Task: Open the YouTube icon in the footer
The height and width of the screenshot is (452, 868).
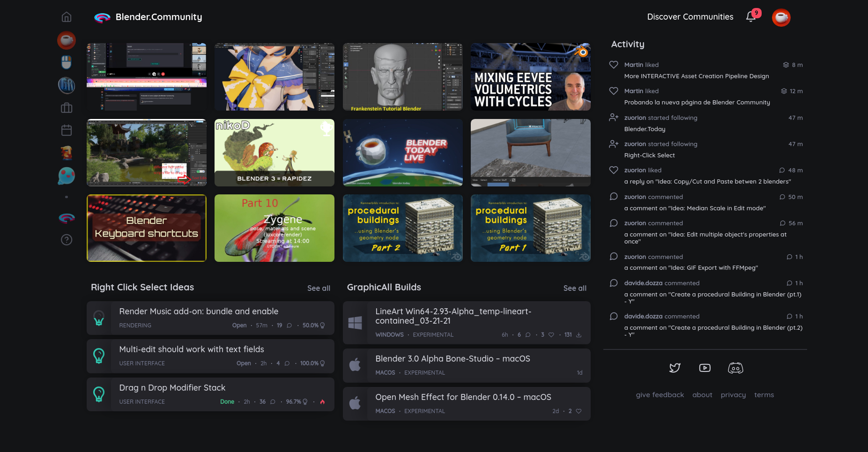Action: tap(705, 368)
